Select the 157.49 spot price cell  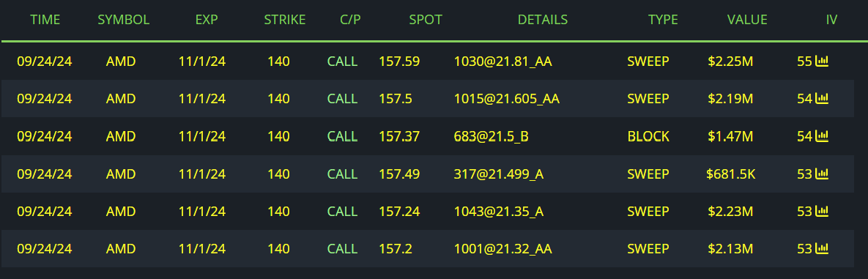click(399, 174)
